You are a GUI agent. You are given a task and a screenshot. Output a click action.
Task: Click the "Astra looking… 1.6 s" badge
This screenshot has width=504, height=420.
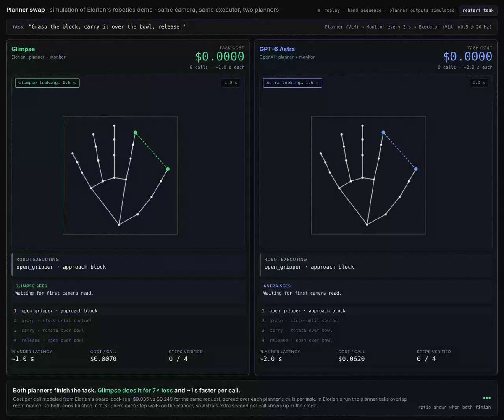pyautogui.click(x=292, y=83)
